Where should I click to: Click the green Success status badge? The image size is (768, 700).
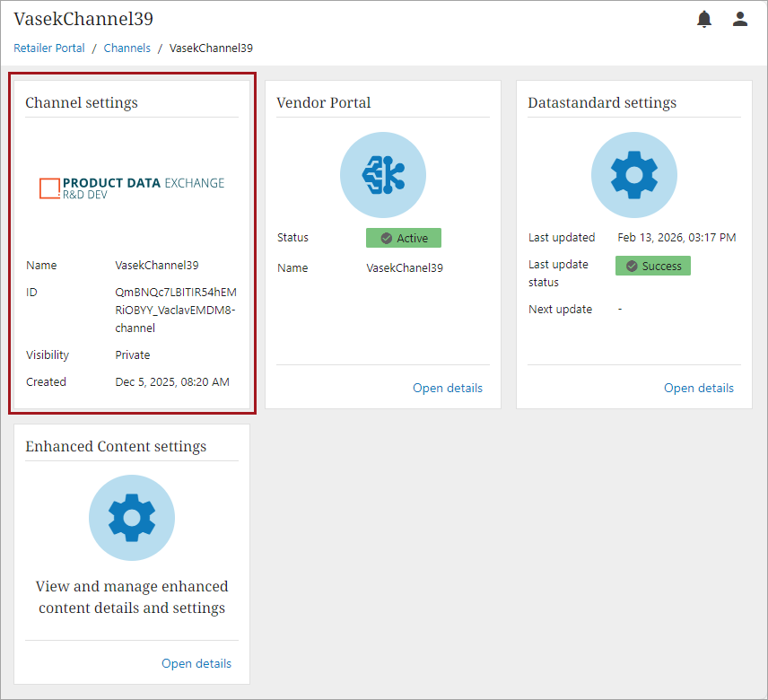click(x=653, y=266)
